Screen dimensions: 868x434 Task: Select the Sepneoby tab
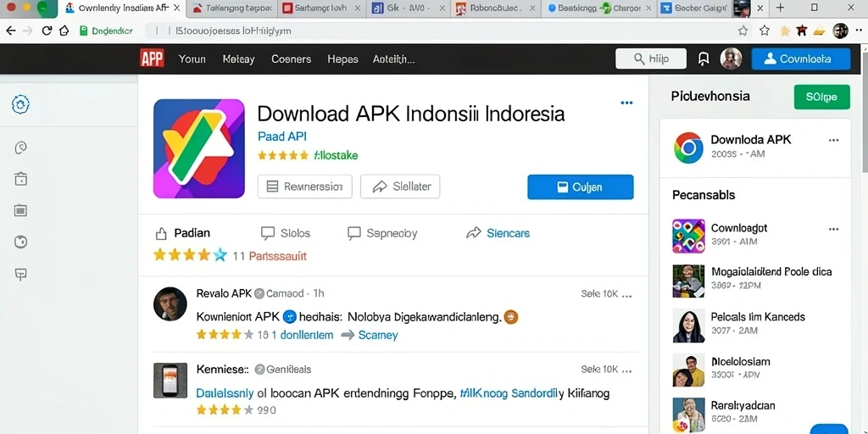click(x=382, y=233)
